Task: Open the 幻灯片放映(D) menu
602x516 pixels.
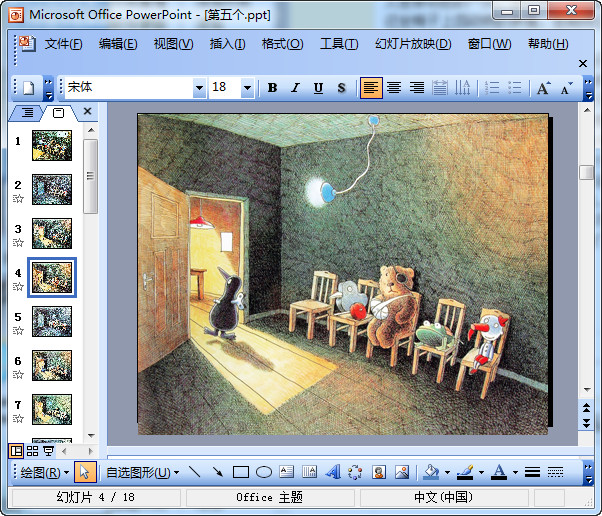Action: pyautogui.click(x=413, y=44)
